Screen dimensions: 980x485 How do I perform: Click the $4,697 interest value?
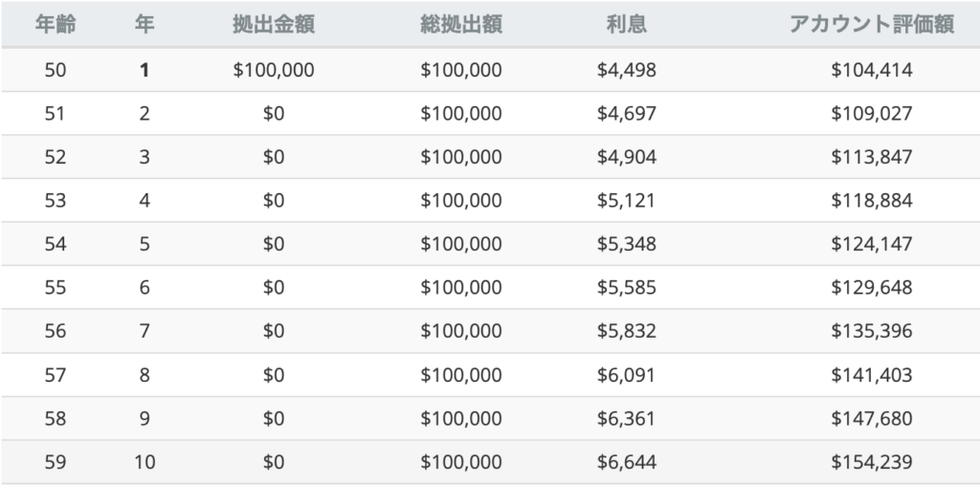click(x=626, y=113)
